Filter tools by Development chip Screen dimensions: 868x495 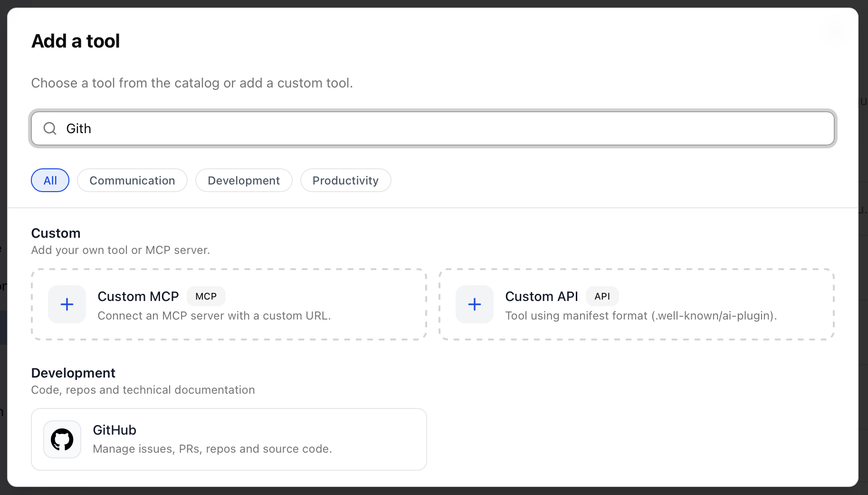244,180
